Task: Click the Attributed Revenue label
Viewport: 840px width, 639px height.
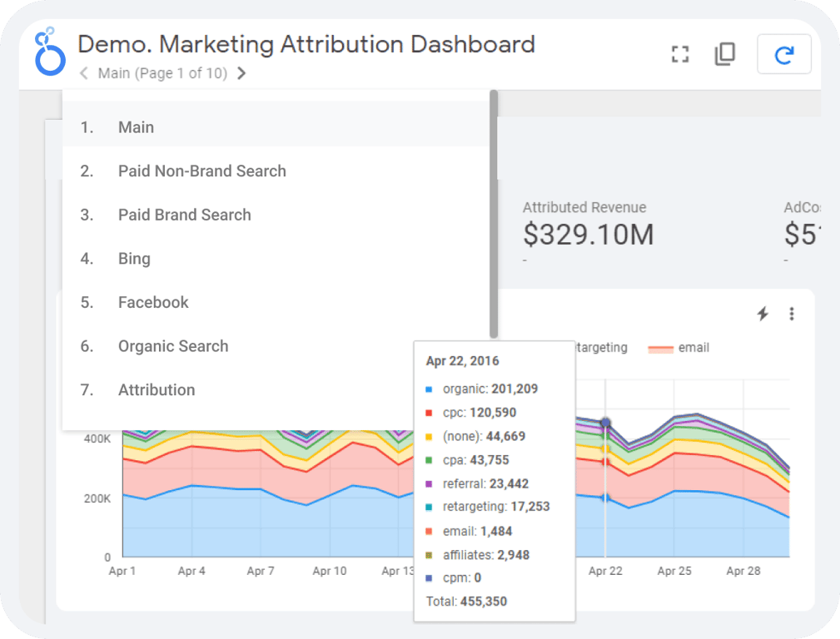Action: tap(584, 207)
